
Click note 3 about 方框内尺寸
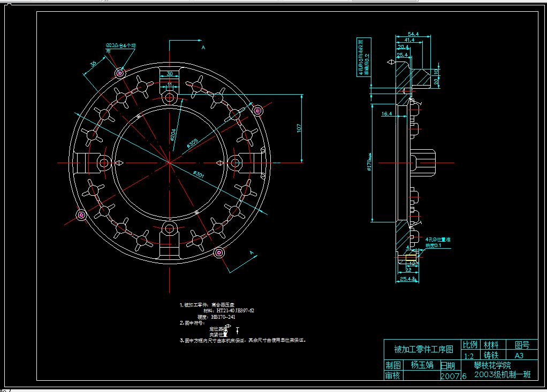click(x=243, y=341)
